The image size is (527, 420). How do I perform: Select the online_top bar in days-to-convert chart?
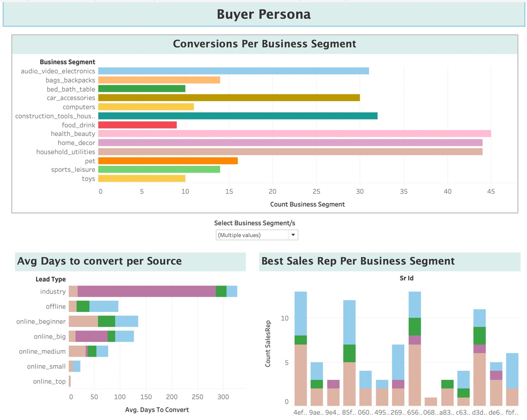pos(70,381)
